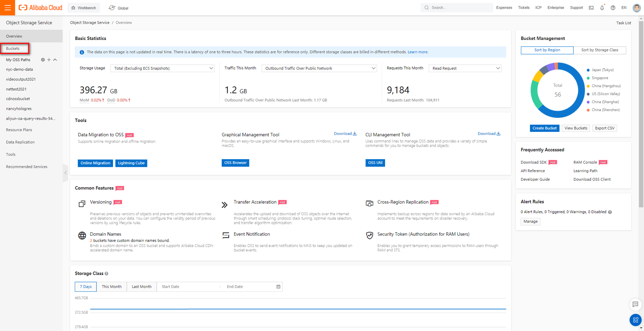Image resolution: width=644 pixels, height=331 pixels.
Task: Open the help question mark icon in header
Action: pyautogui.click(x=613, y=8)
